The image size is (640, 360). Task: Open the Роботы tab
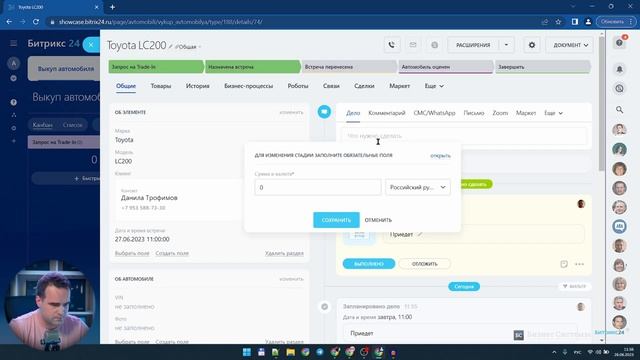[x=298, y=86]
